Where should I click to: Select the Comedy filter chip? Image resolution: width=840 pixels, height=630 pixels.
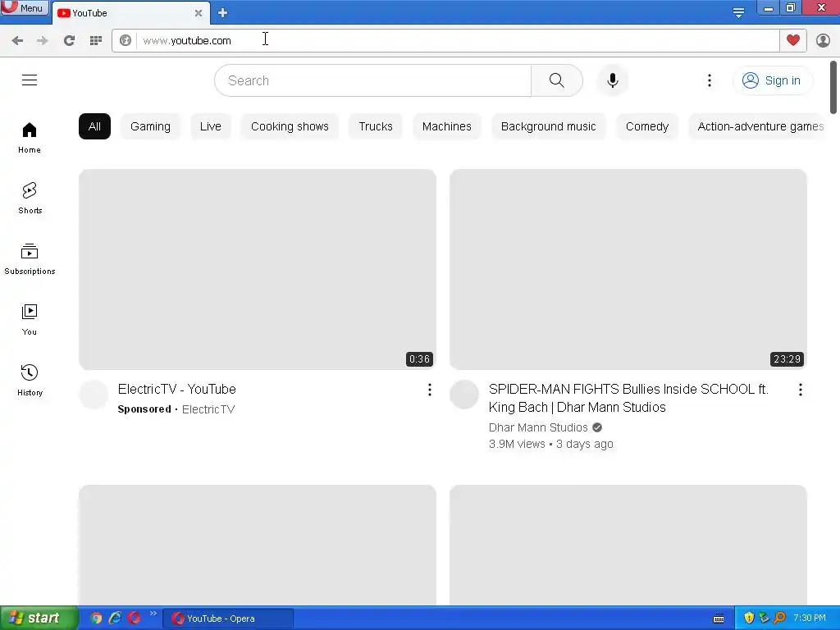point(647,126)
